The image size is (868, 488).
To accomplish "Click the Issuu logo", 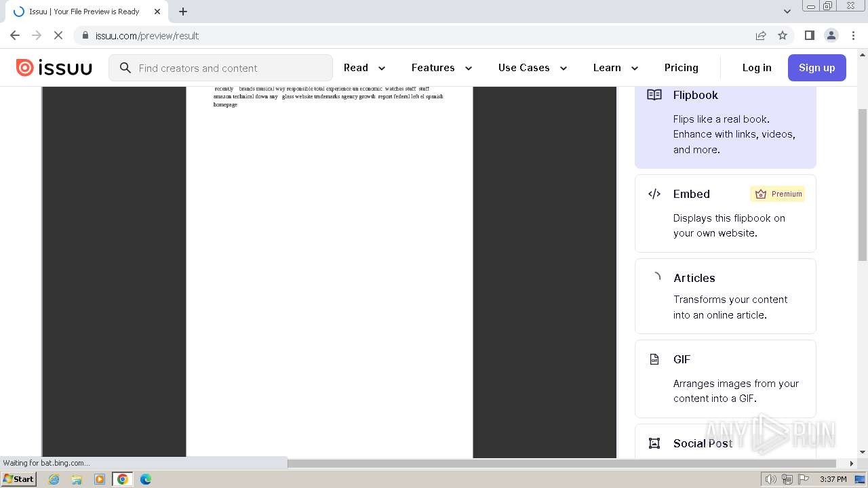I will click(54, 68).
